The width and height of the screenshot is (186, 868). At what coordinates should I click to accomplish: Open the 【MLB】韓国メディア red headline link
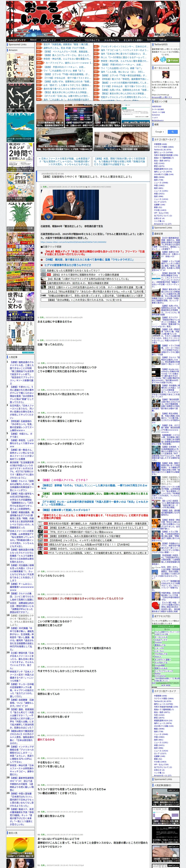(94, 253)
